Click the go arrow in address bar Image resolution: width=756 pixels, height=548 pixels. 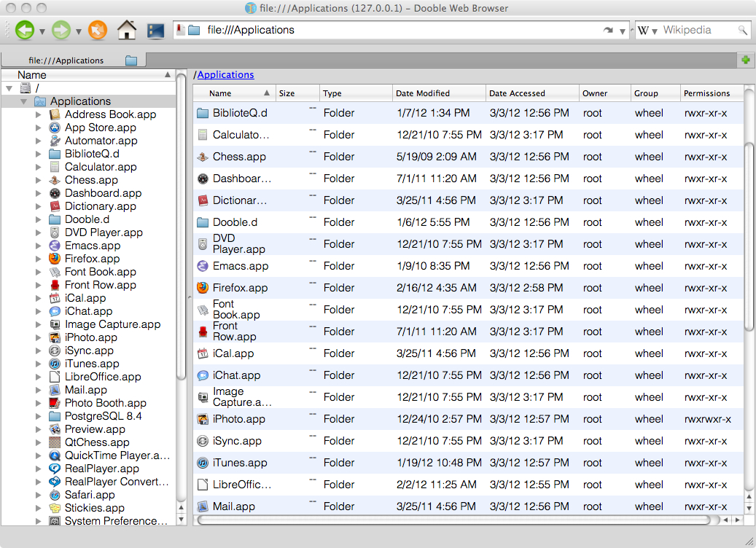(608, 31)
